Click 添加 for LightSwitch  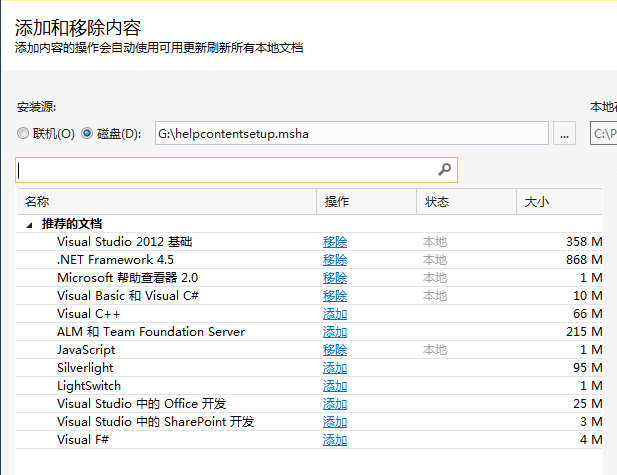[335, 386]
